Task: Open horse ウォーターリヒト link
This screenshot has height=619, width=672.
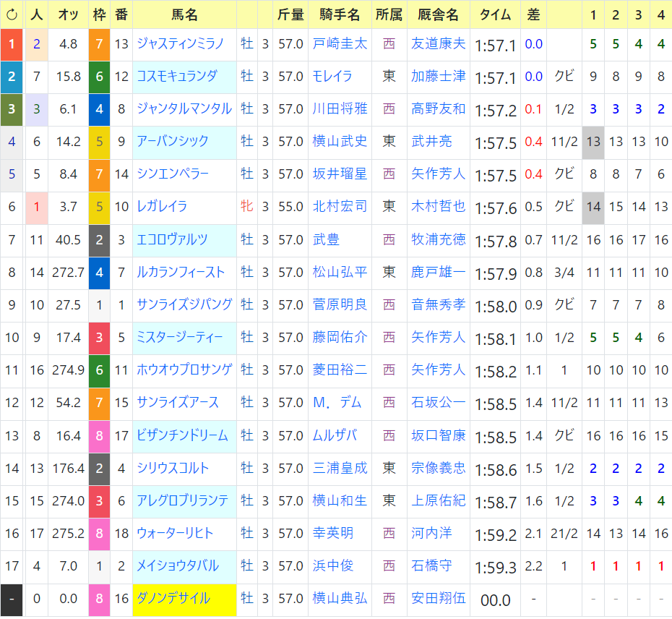Action: tap(175, 534)
